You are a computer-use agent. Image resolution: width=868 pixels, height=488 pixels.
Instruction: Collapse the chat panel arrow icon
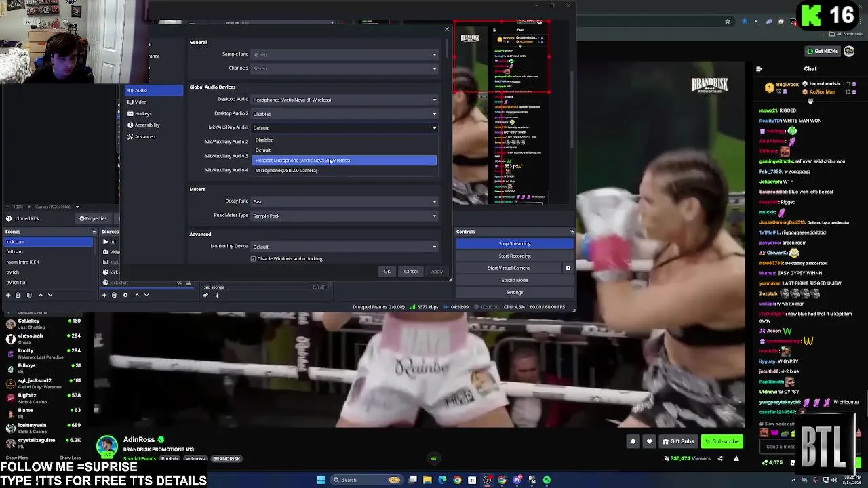(x=759, y=68)
